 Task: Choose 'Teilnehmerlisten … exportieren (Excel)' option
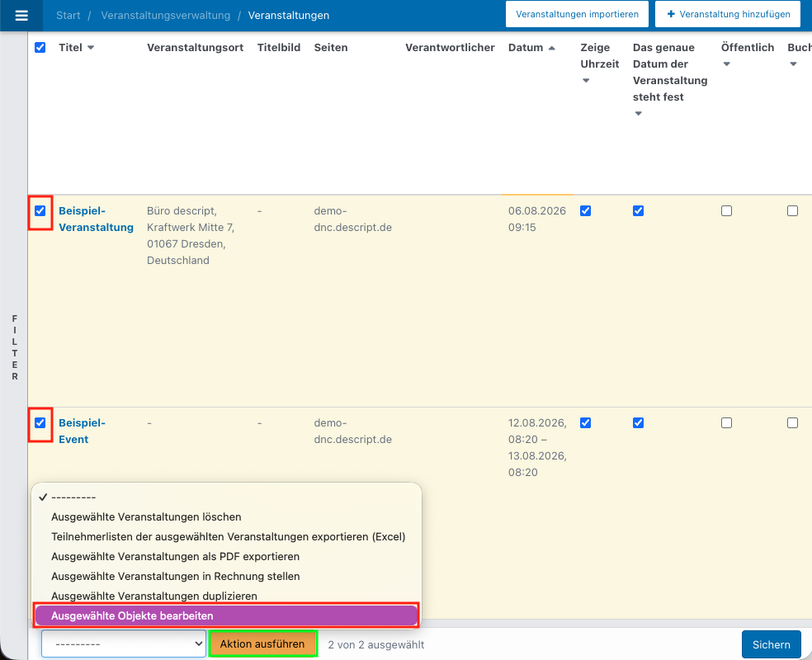(x=226, y=537)
